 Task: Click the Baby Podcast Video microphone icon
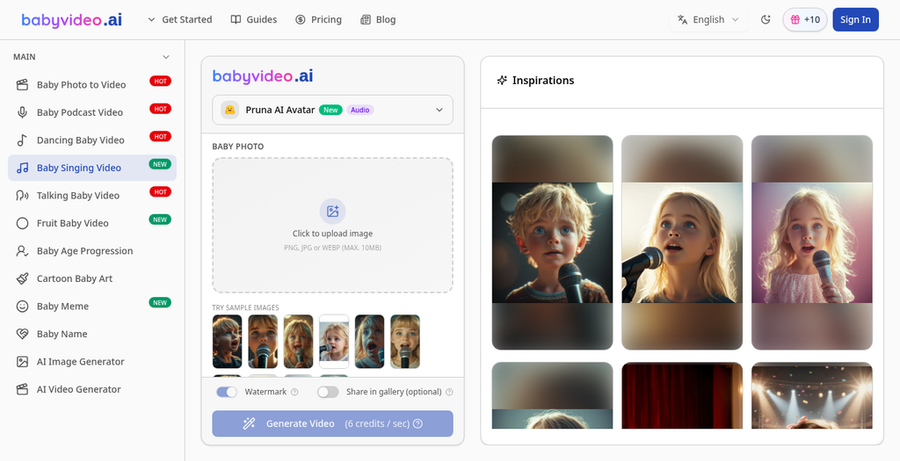click(22, 113)
